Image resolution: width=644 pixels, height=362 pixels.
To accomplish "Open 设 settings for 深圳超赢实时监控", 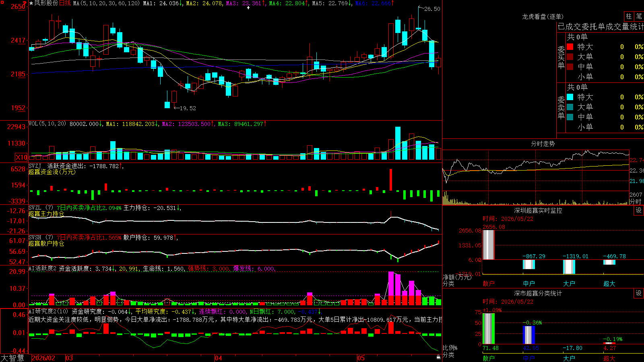I will pos(638,210).
